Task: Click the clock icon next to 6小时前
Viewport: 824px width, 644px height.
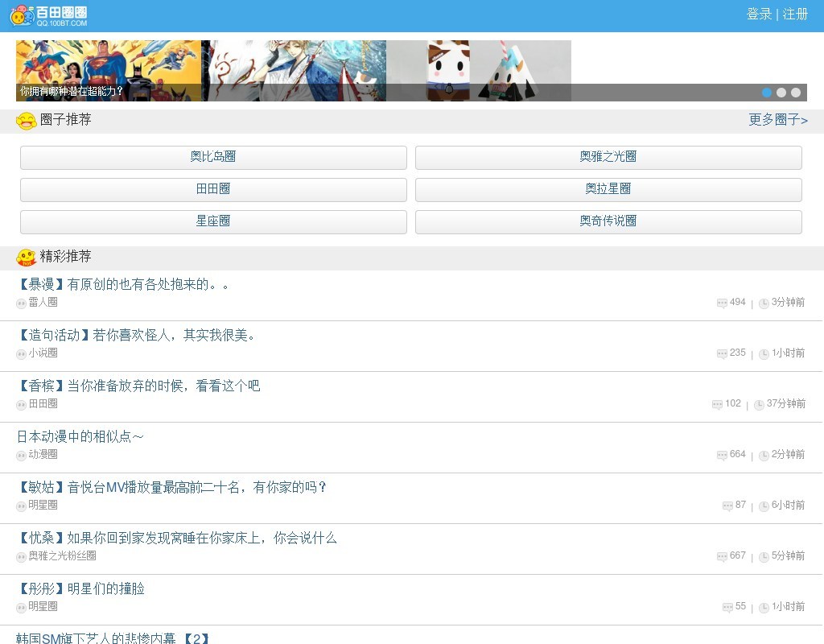Action: coord(764,506)
